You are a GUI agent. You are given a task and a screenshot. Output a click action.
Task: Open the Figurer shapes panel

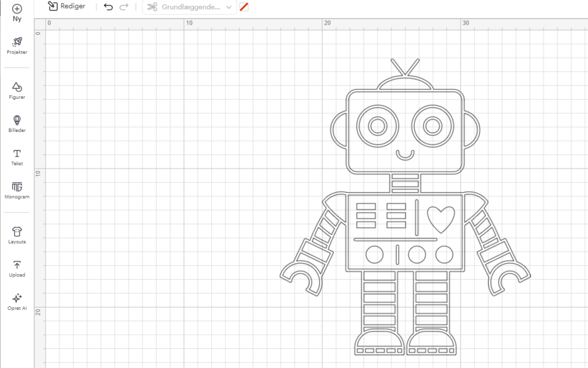pyautogui.click(x=17, y=87)
